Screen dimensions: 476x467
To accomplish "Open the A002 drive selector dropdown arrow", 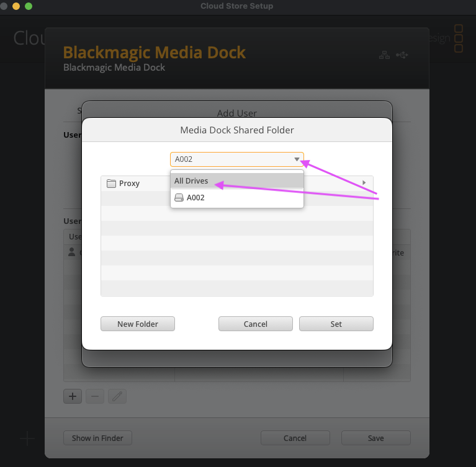I will coord(297,159).
